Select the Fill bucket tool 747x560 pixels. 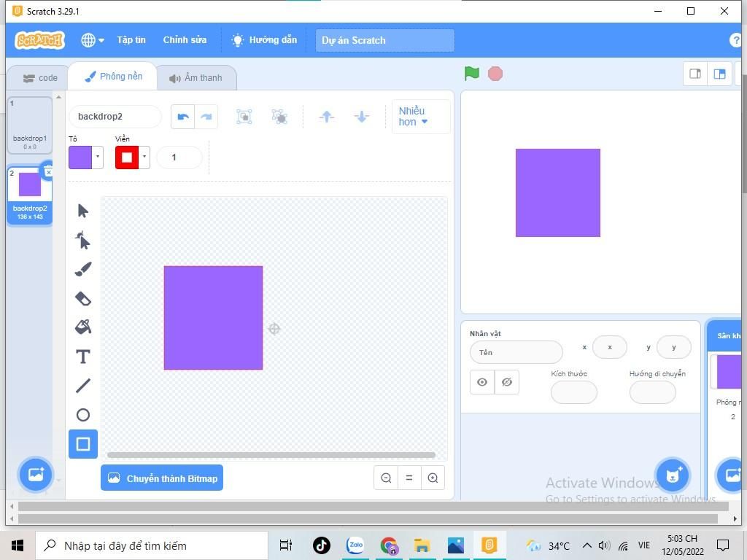pos(83,327)
